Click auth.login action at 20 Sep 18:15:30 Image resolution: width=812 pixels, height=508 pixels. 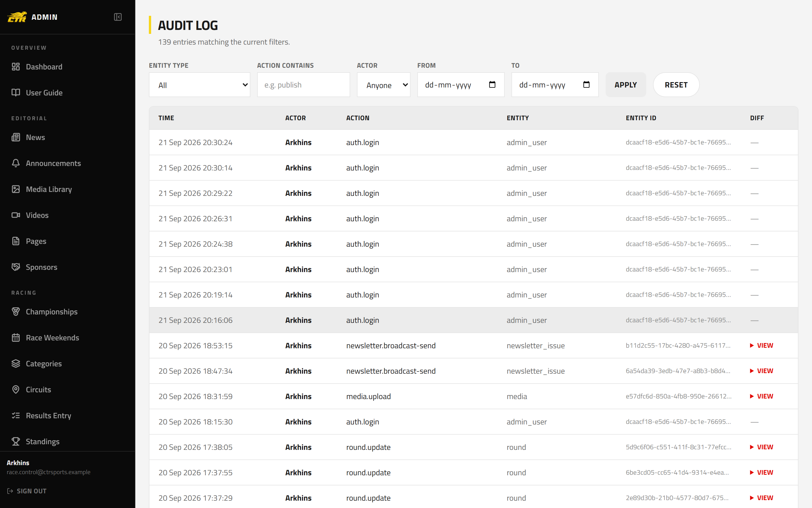(363, 422)
